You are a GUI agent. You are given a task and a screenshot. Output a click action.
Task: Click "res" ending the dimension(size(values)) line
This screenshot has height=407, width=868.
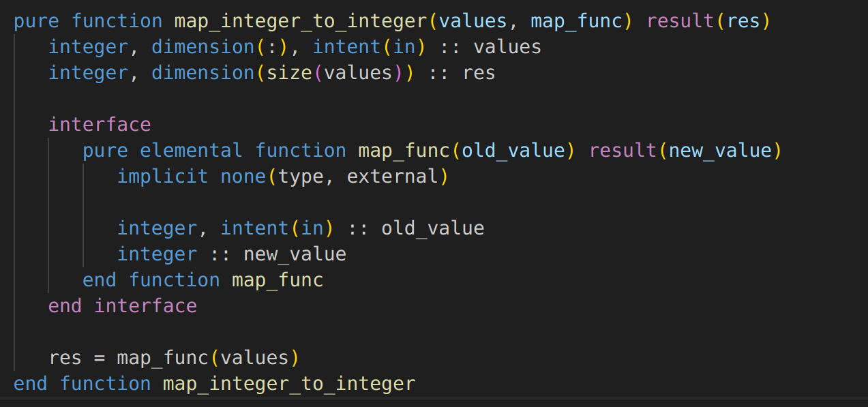point(479,73)
